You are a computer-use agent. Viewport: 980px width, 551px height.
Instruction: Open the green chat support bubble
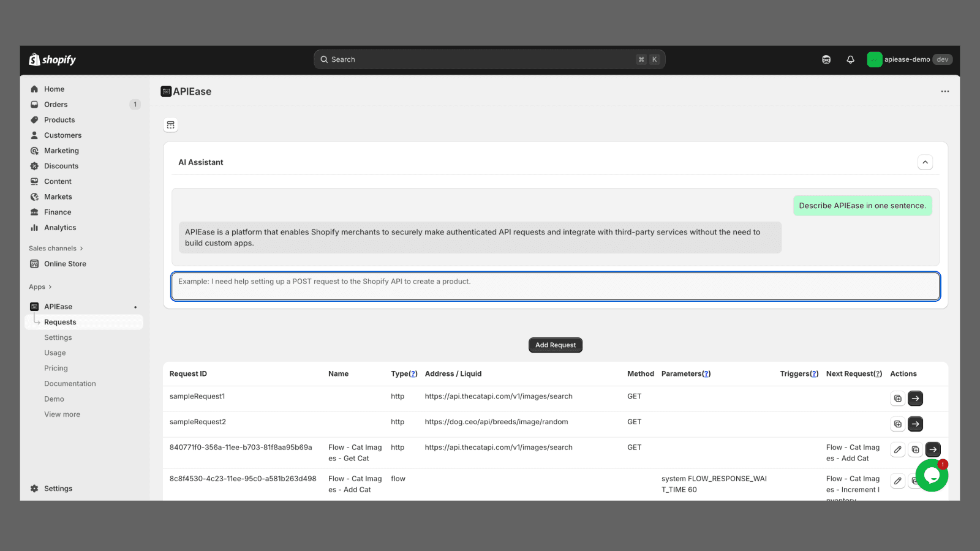pyautogui.click(x=931, y=476)
